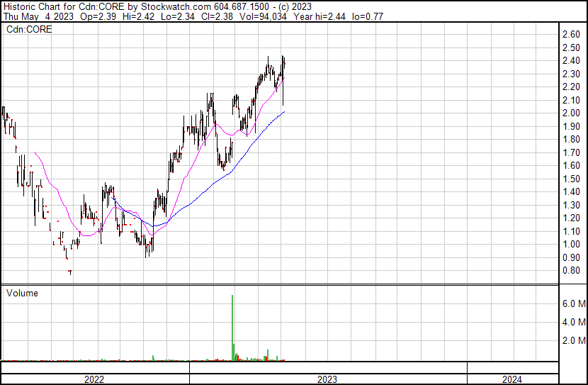The height and width of the screenshot is (385, 588).
Task: Click the 4.0 M volume axis label
Action: pos(572,322)
